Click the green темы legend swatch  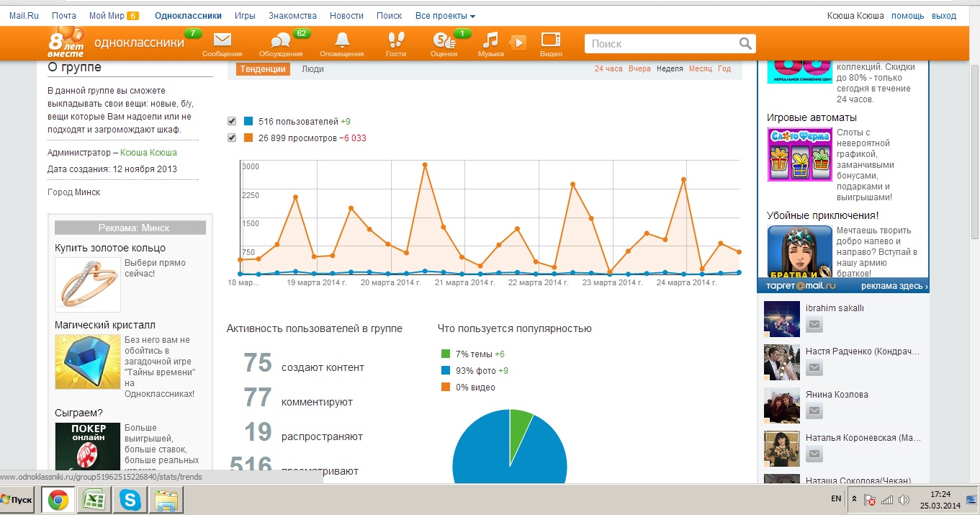point(446,354)
